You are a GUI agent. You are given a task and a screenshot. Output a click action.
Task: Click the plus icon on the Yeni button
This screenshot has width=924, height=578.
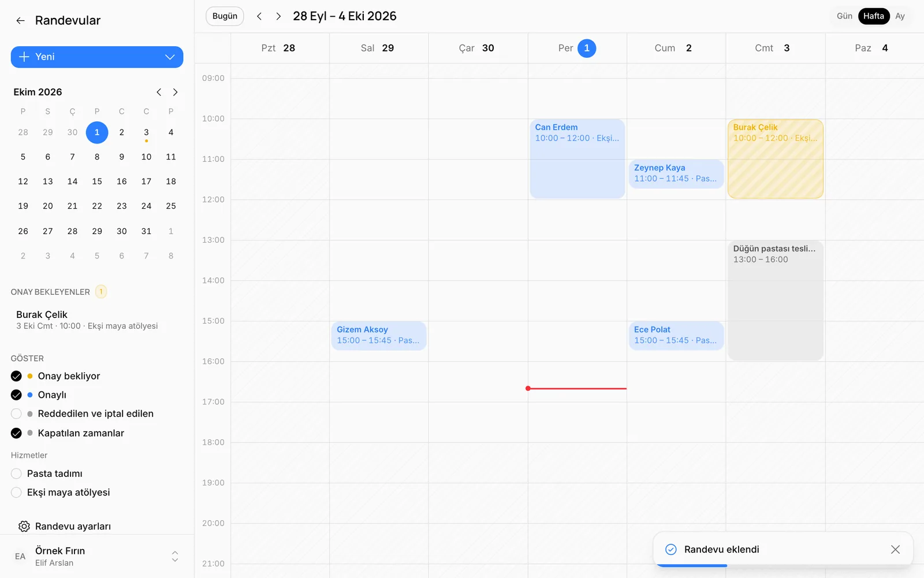(24, 57)
